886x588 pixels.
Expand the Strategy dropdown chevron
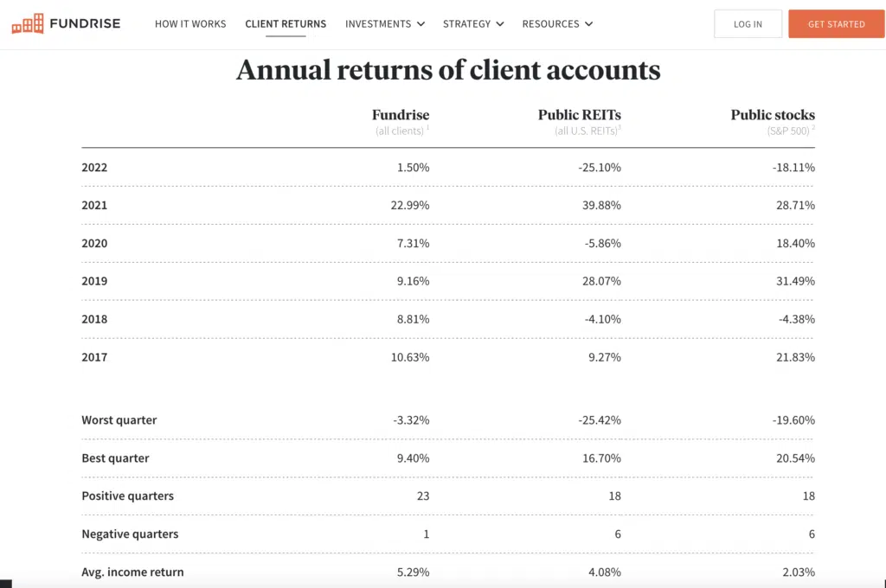pyautogui.click(x=499, y=24)
